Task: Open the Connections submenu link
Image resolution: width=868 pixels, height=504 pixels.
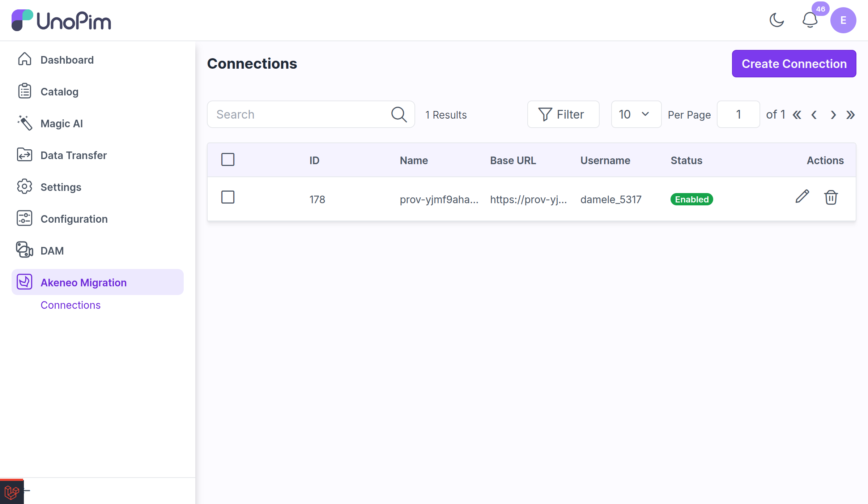Action: tap(71, 305)
